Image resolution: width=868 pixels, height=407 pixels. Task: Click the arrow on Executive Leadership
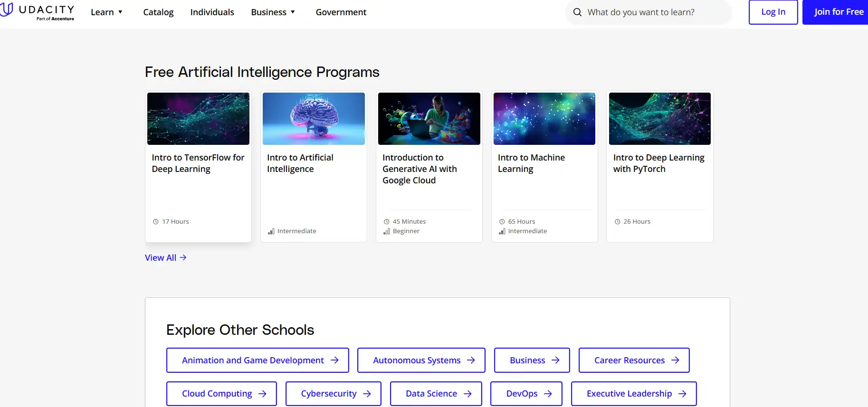(x=682, y=394)
